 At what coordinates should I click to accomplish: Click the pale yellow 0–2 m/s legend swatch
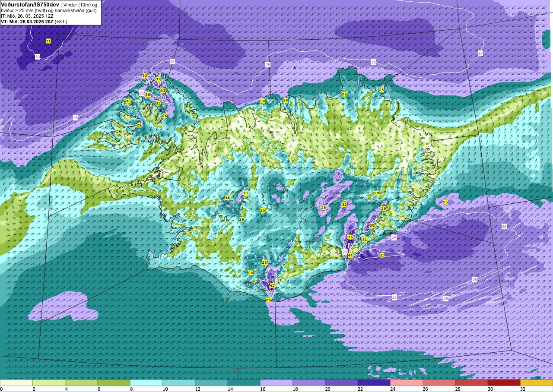coord(16,383)
